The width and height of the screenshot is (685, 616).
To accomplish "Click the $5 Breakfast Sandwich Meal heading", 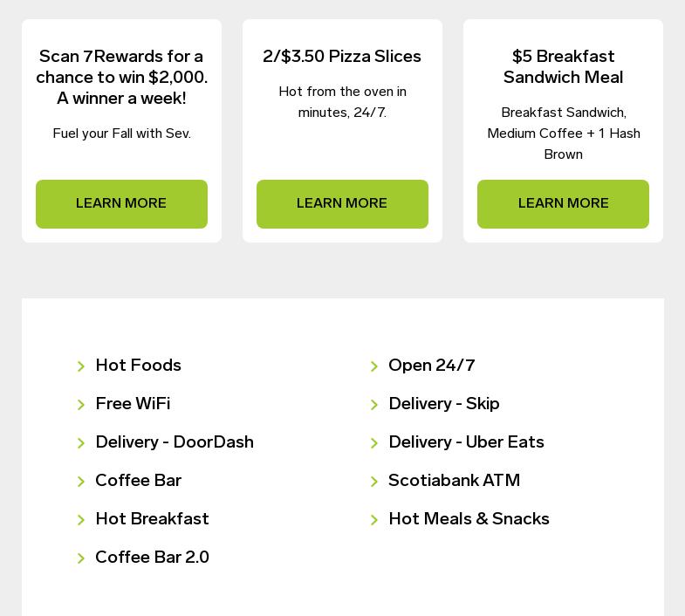I will coord(563,67).
